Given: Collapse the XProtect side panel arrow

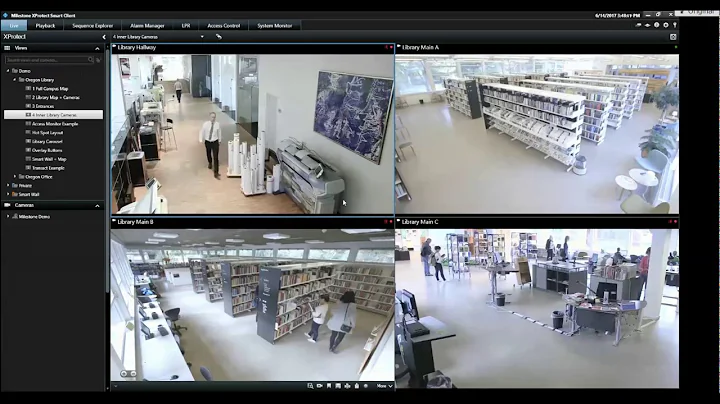Looking at the screenshot, I should point(104,37).
